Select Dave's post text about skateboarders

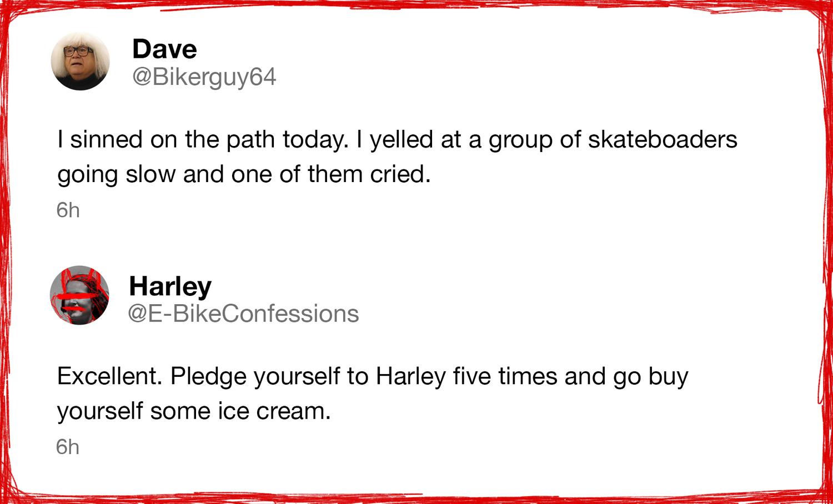397,157
